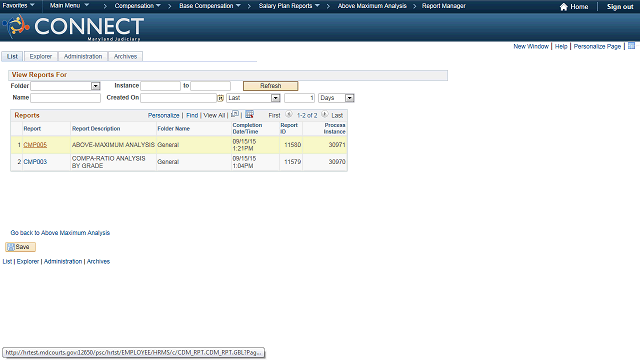Click the Last link in Reports pagination
640x360 pixels.
(337, 116)
